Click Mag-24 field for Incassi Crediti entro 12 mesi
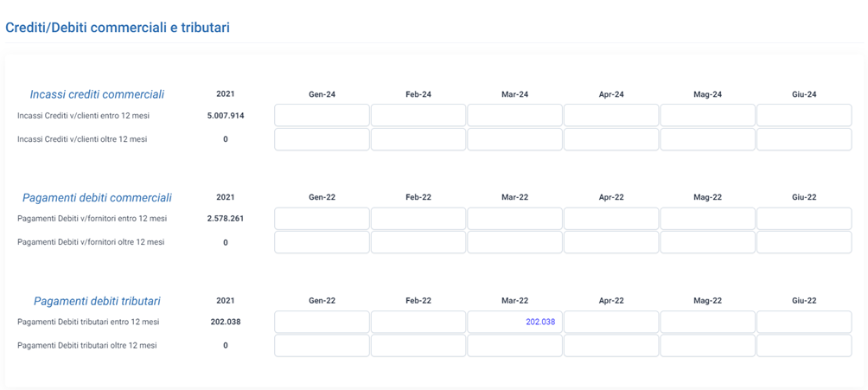Image resolution: width=868 pixels, height=390 pixels. click(x=707, y=115)
